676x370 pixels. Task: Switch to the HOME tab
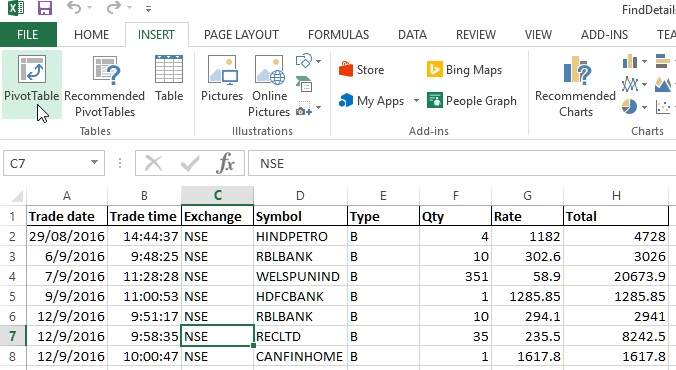coord(91,34)
